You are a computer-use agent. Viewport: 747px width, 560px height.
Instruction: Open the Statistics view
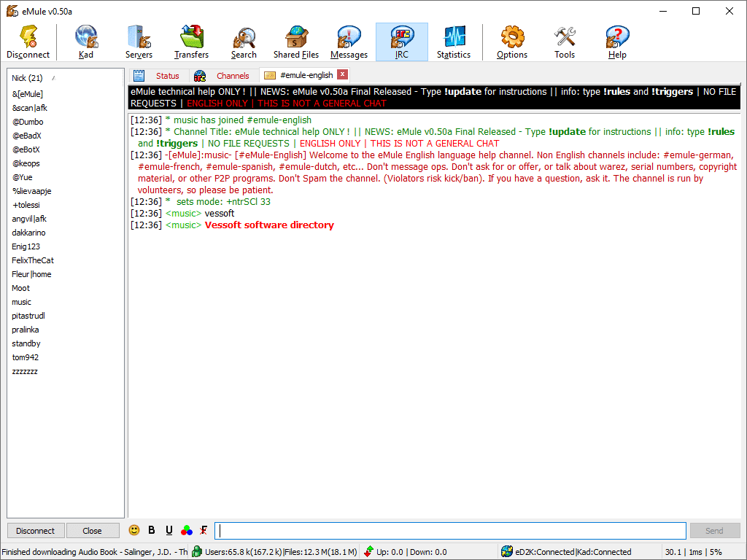[454, 42]
